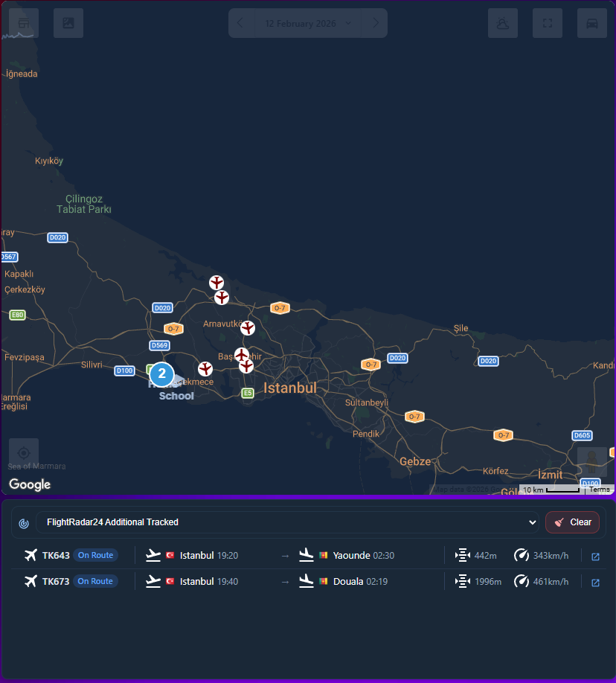616x683 pixels.
Task: Open the image gallery icon button
Action: tap(68, 23)
